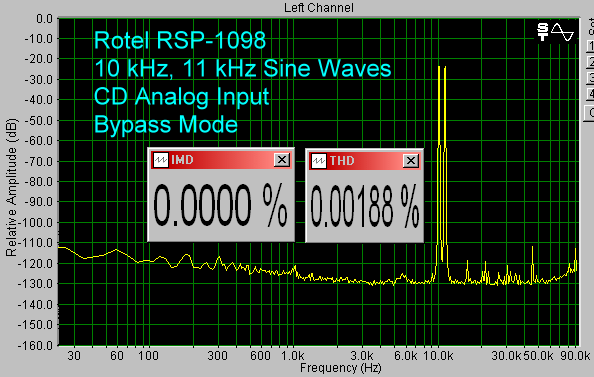Click the Frequency (Hz) axis label
594x377 pixels.
click(x=341, y=368)
